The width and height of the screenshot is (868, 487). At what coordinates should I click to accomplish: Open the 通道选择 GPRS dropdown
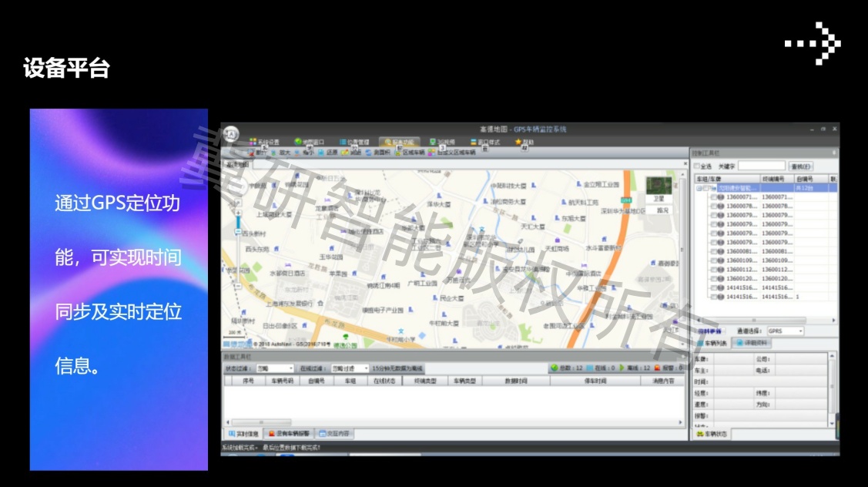pos(785,331)
